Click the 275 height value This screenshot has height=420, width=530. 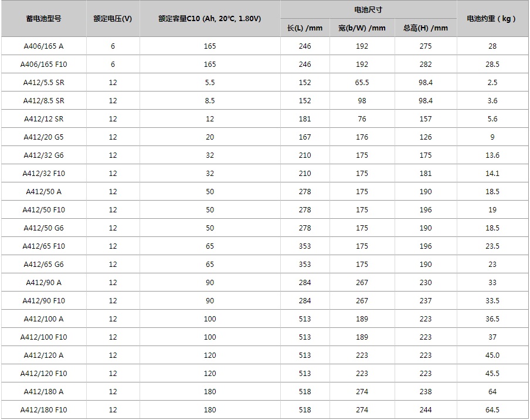pyautogui.click(x=425, y=46)
